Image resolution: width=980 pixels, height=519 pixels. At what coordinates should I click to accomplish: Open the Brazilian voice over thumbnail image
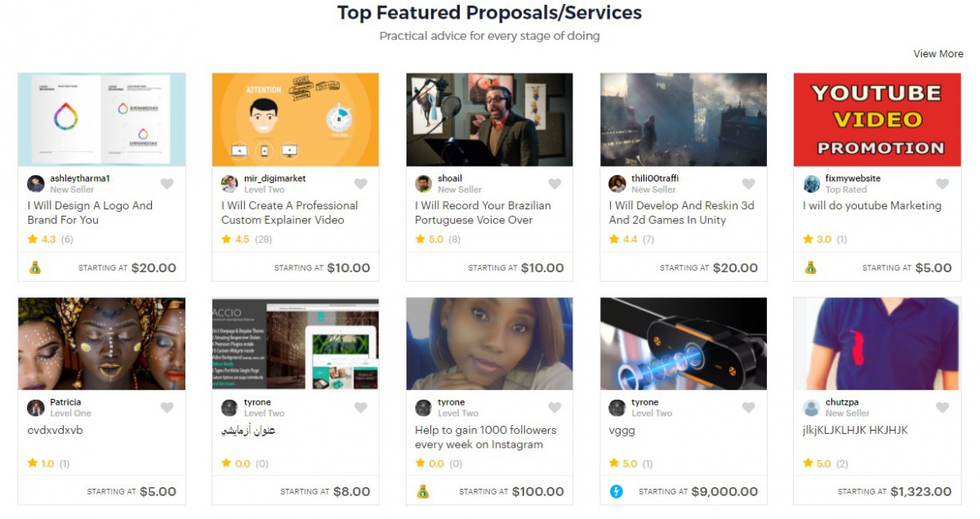(489, 119)
